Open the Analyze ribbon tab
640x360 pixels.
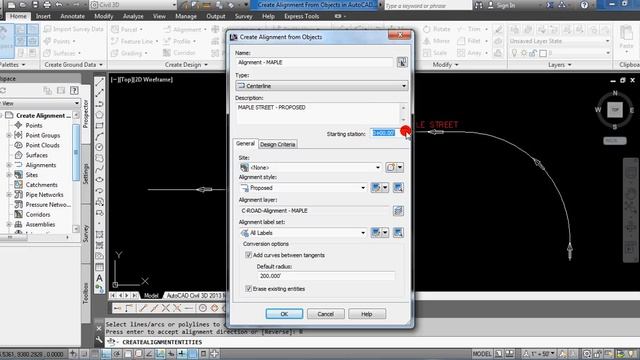tap(133, 16)
